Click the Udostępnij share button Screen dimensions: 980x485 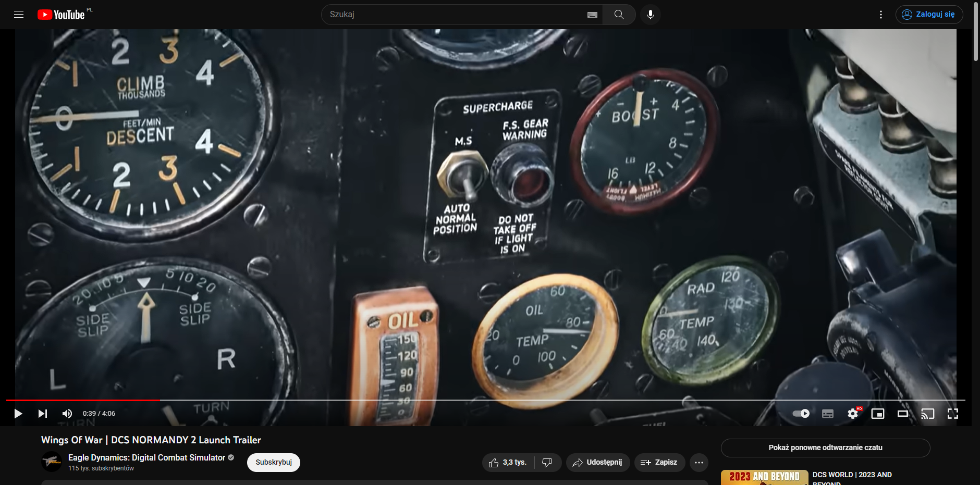click(598, 463)
